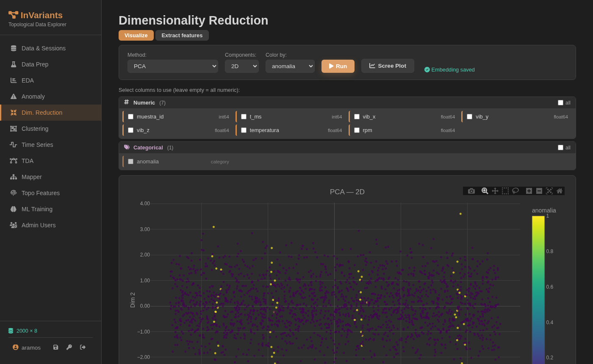The image size is (593, 364).
Task: Enable the vib_y column checkbox
Action: click(469, 116)
